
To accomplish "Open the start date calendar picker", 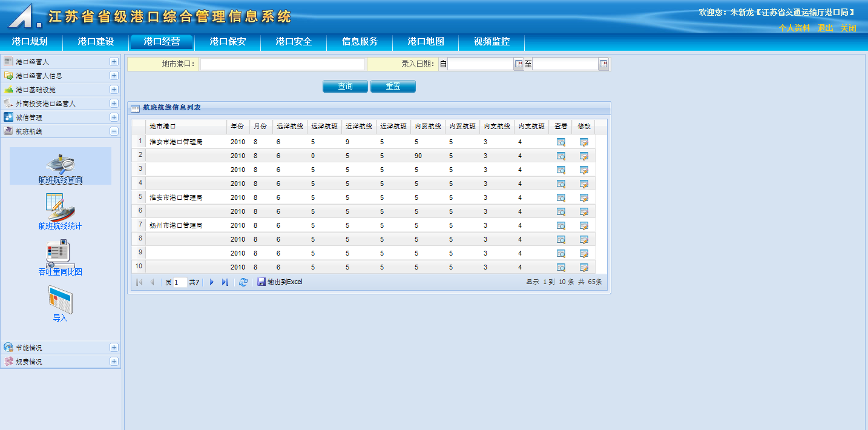I will tap(519, 64).
